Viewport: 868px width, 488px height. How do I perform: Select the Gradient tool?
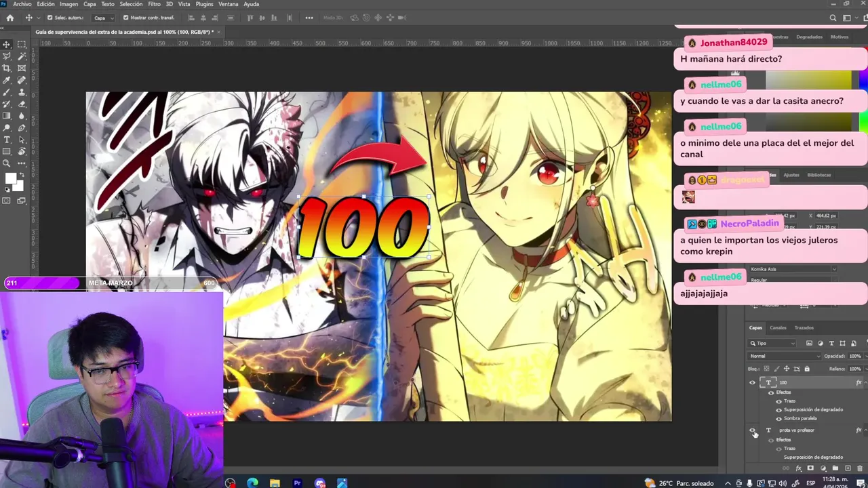point(7,115)
